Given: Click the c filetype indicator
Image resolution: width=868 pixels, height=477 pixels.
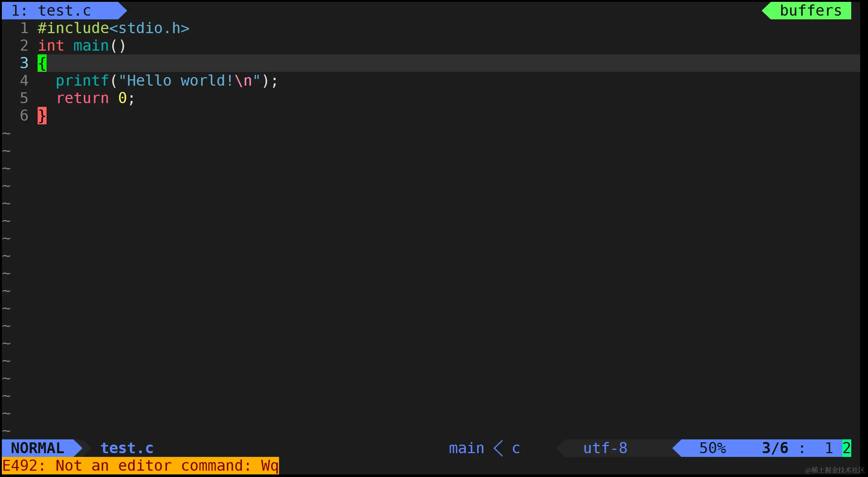Looking at the screenshot, I should tap(516, 448).
